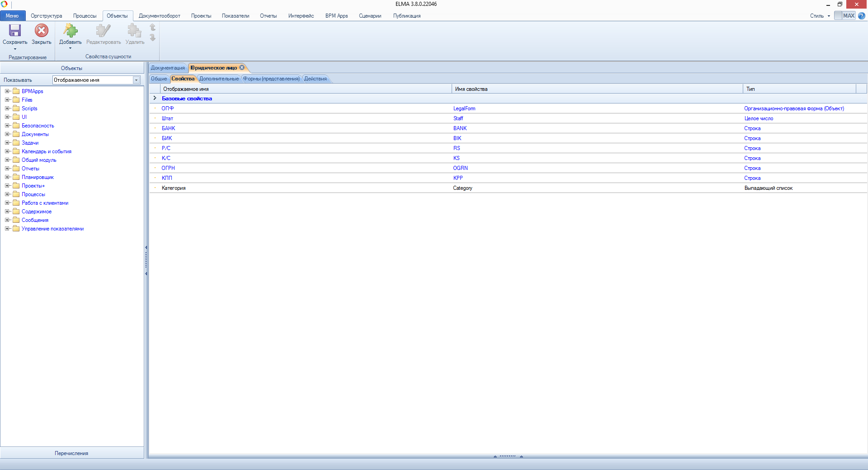This screenshot has width=868, height=470.
Task: Click the move property up arrow
Action: click(153, 27)
